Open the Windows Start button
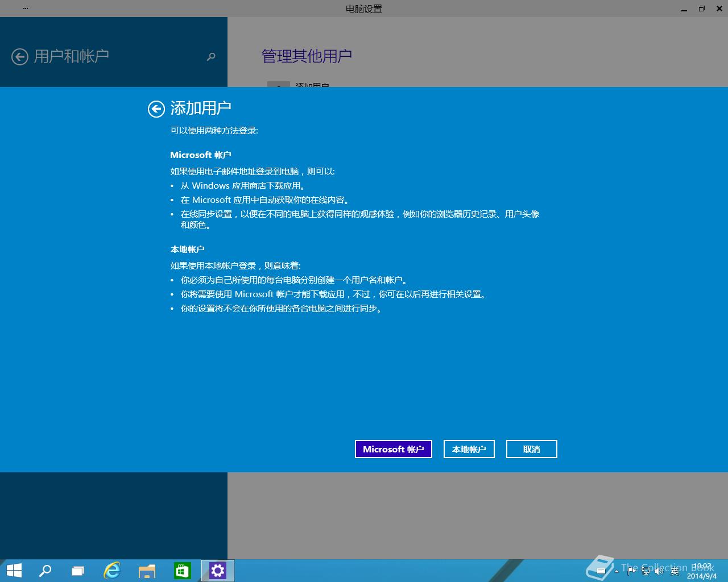Viewport: 728px width, 582px height. click(14, 570)
